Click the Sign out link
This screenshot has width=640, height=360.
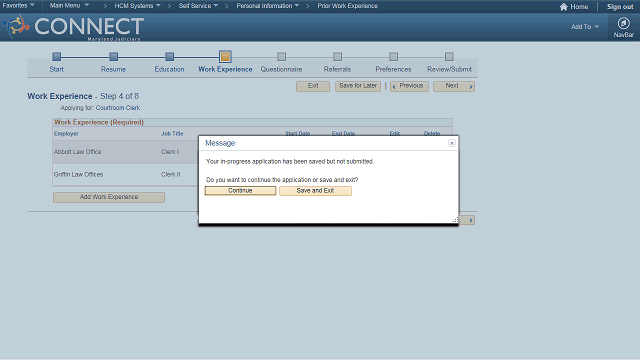620,7
